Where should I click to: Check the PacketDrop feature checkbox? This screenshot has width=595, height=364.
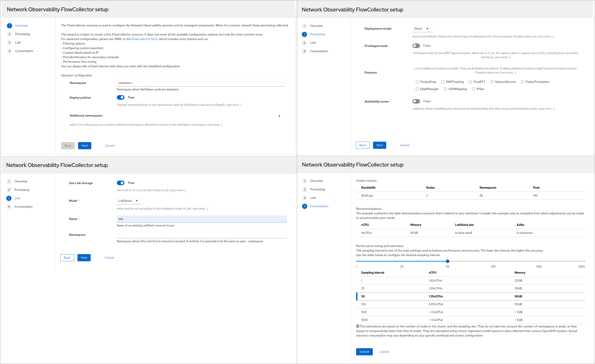pyautogui.click(x=417, y=82)
